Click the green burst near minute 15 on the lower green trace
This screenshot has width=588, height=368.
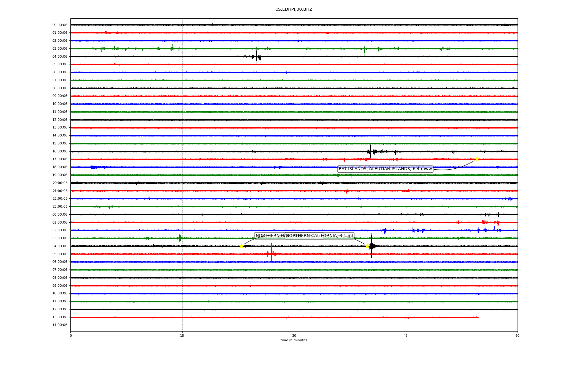[180, 238]
